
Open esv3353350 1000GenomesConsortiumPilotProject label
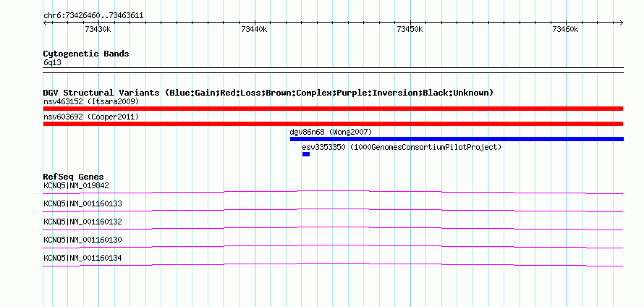(x=402, y=147)
